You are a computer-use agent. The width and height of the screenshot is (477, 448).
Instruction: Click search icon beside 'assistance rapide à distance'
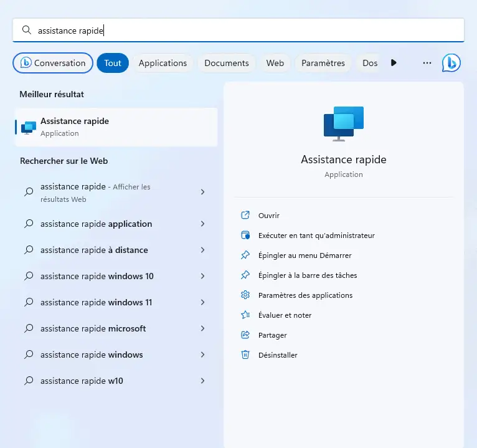[x=29, y=250]
